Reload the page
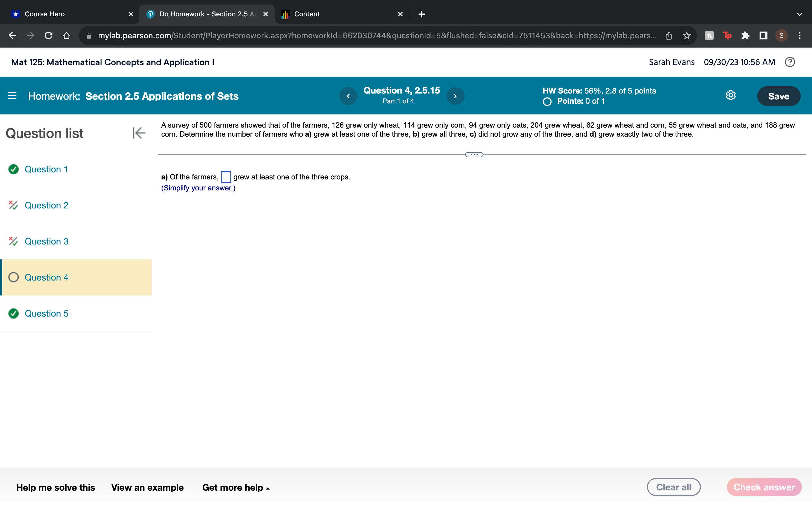This screenshot has width=812, height=507. pyautogui.click(x=49, y=35)
